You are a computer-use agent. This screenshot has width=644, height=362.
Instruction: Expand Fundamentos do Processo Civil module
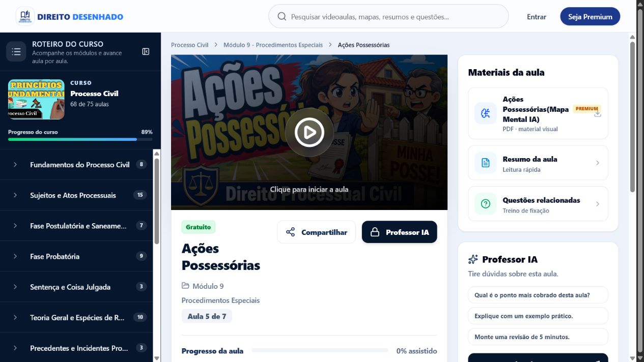(x=76, y=165)
